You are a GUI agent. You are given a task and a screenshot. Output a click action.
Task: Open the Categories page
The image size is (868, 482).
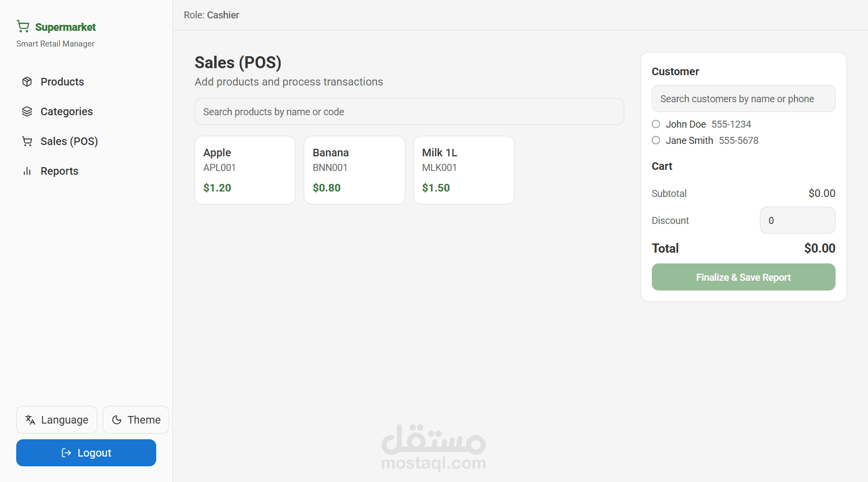[66, 111]
